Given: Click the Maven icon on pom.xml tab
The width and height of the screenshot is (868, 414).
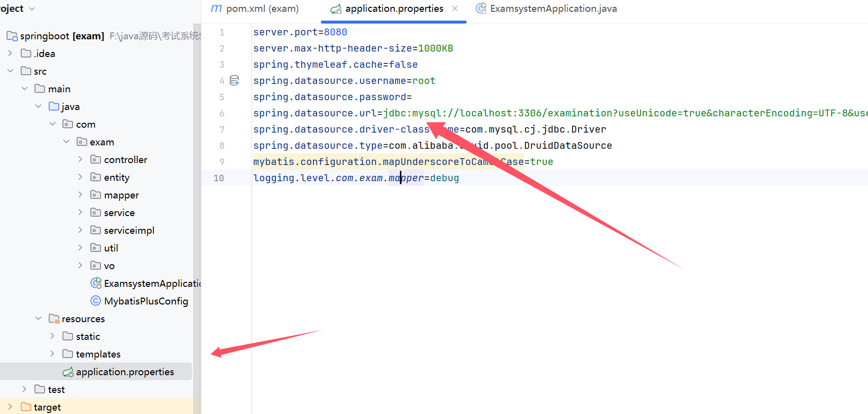Looking at the screenshot, I should (216, 9).
